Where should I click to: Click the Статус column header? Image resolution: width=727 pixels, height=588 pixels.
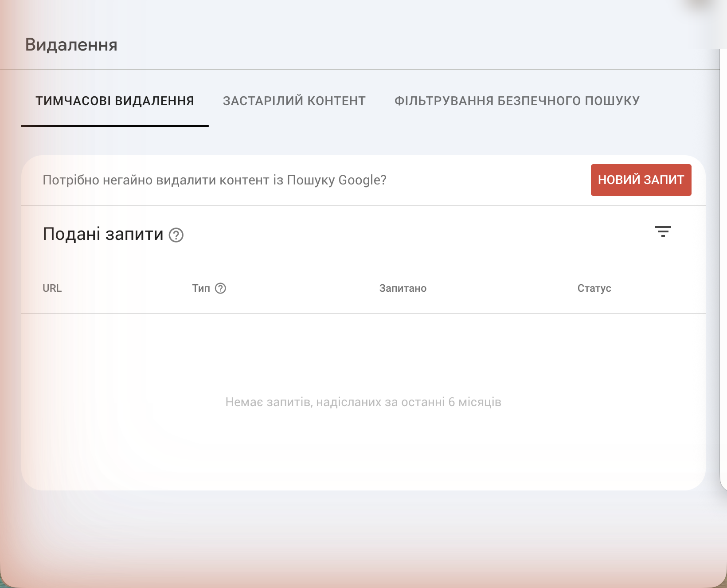[594, 288]
